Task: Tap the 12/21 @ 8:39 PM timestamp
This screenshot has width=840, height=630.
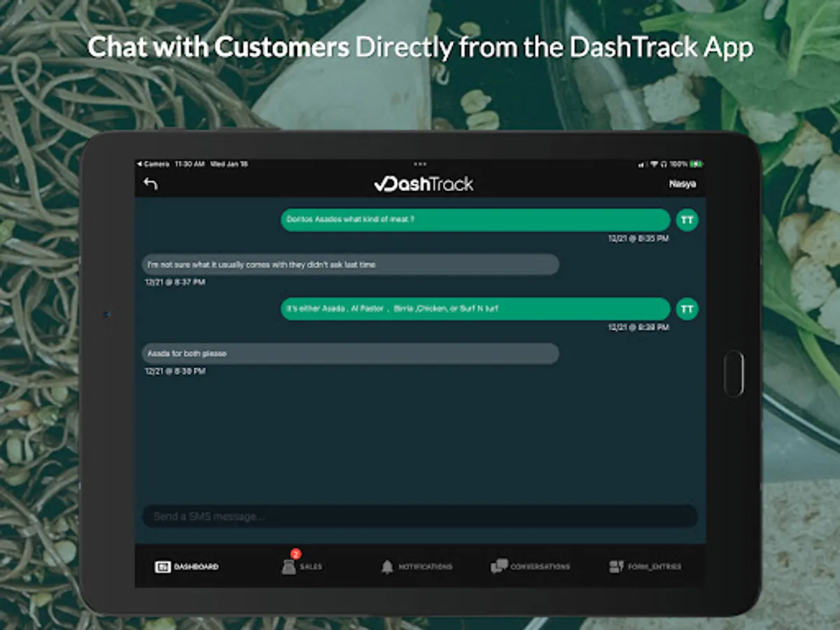Action: (175, 371)
